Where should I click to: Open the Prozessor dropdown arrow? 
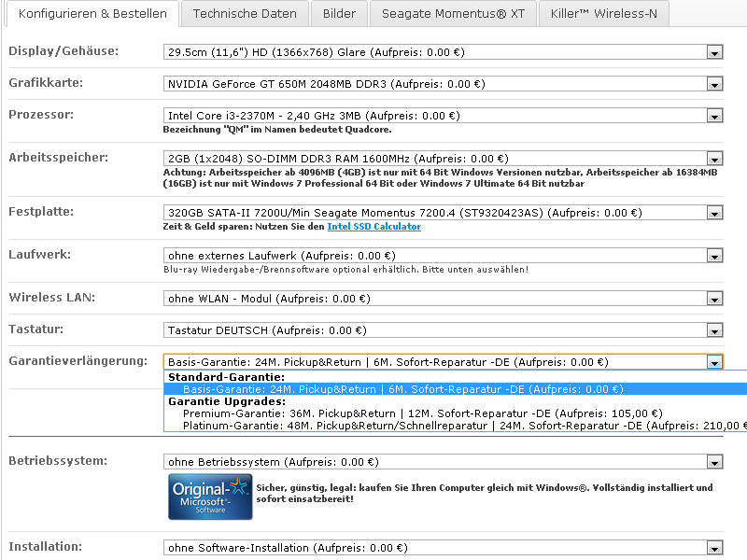[x=714, y=116]
